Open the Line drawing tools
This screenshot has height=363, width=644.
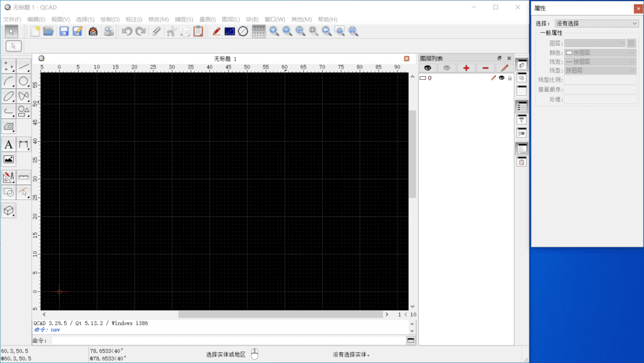point(23,67)
